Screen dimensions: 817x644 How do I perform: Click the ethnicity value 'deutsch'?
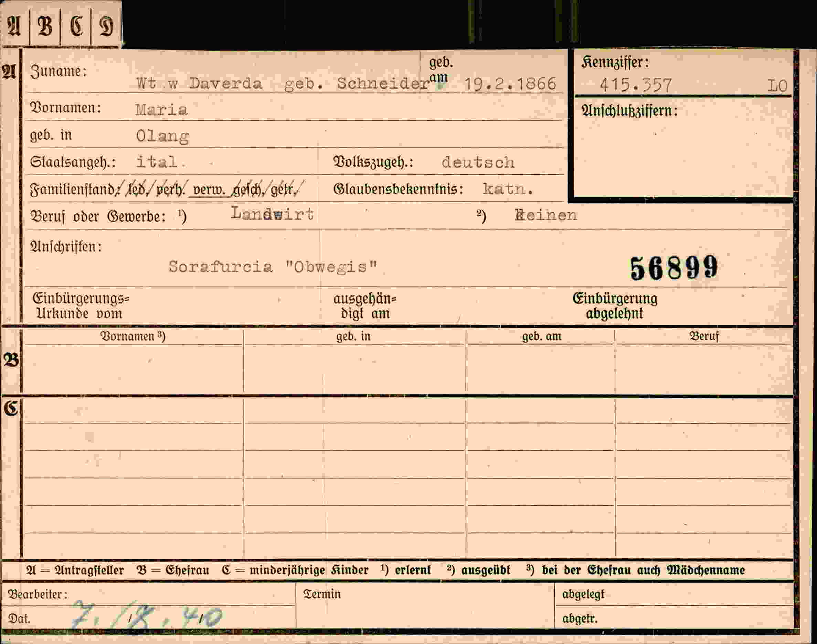click(x=478, y=162)
